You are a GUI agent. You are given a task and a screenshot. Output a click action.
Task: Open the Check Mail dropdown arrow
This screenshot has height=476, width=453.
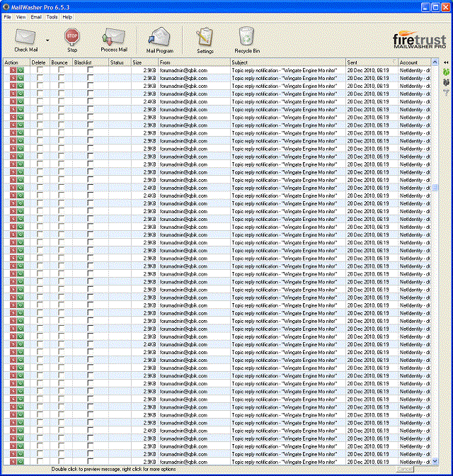47,40
